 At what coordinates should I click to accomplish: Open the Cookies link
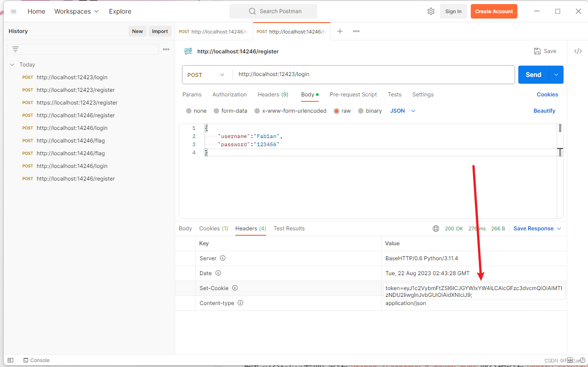click(547, 95)
